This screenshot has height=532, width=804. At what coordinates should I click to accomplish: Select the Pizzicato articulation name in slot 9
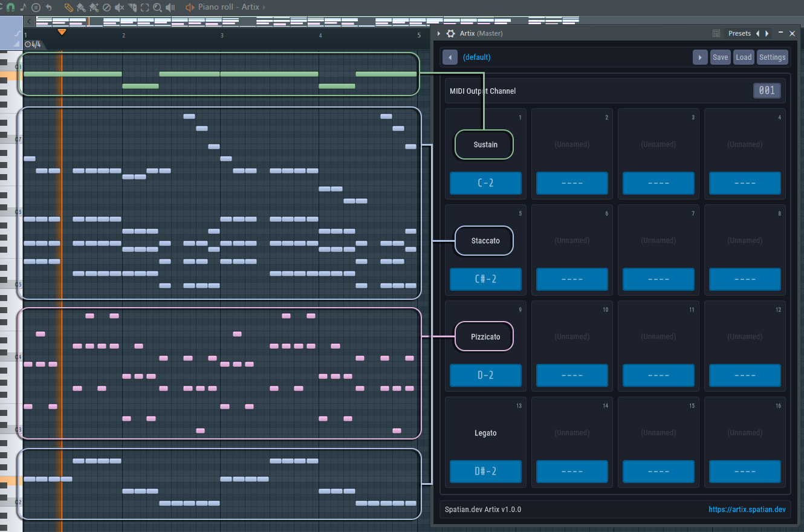[485, 337]
